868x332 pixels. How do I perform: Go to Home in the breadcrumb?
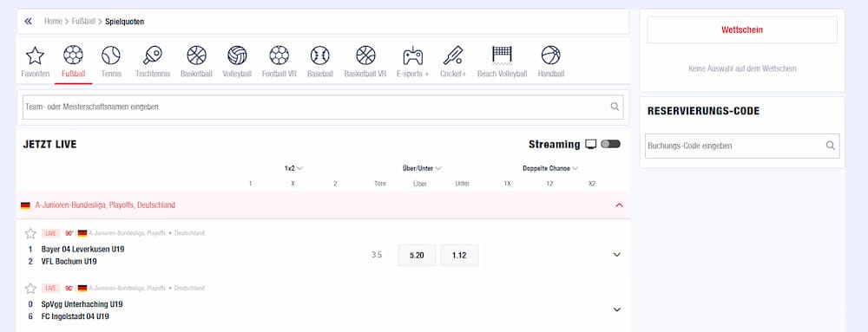pos(53,22)
